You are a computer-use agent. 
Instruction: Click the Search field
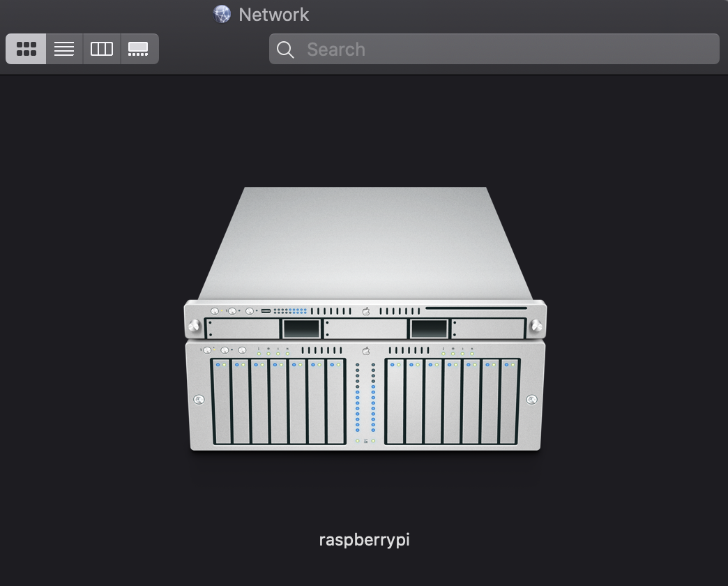pos(494,49)
